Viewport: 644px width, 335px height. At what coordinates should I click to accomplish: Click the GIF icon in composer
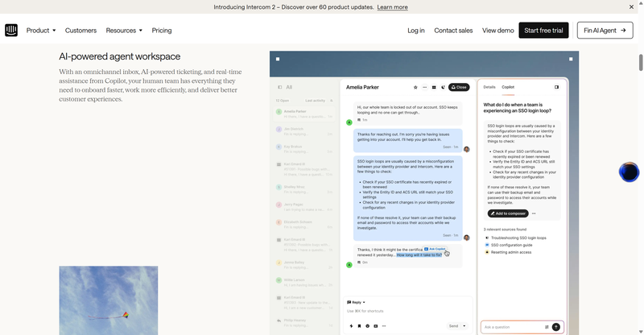pyautogui.click(x=375, y=326)
